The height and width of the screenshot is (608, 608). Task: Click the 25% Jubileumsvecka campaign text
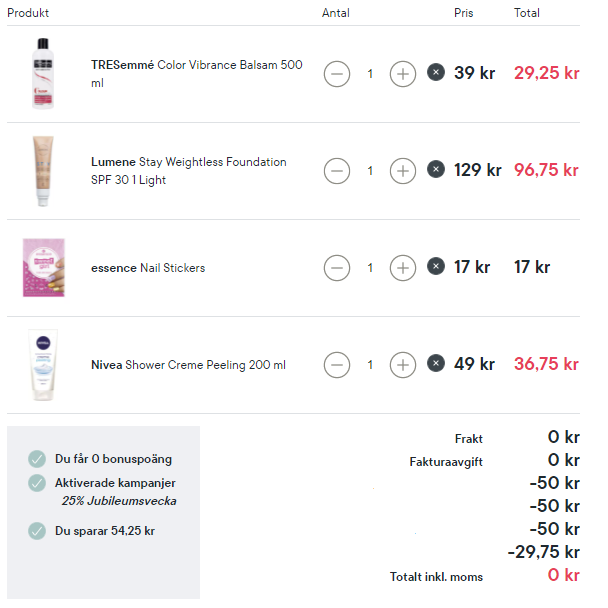[119, 501]
